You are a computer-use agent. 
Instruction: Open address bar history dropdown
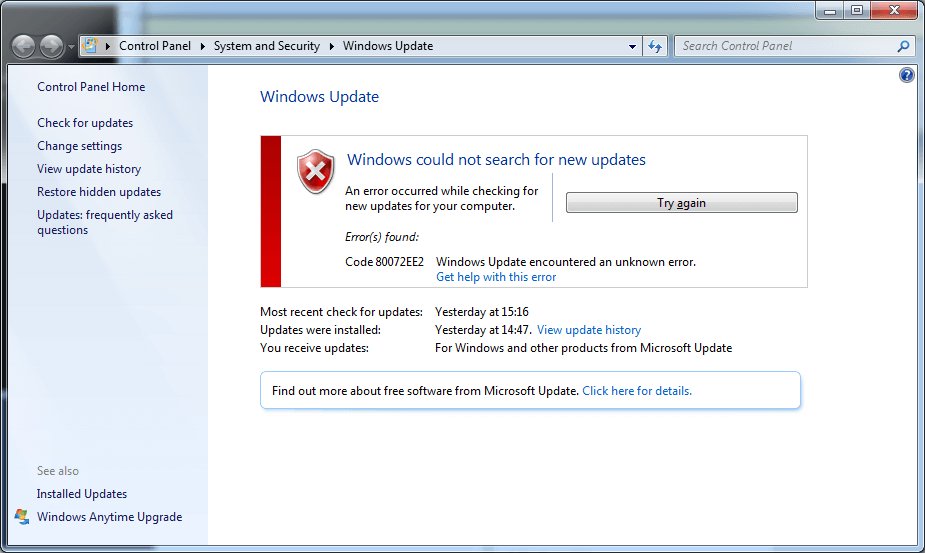(x=632, y=46)
